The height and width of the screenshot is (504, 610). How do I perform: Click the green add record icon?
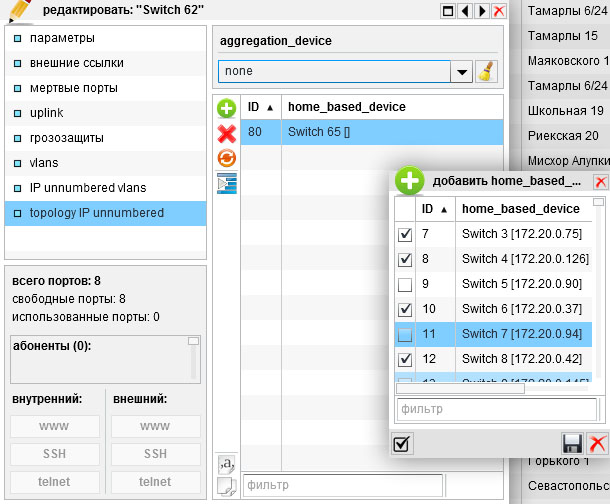click(x=226, y=108)
